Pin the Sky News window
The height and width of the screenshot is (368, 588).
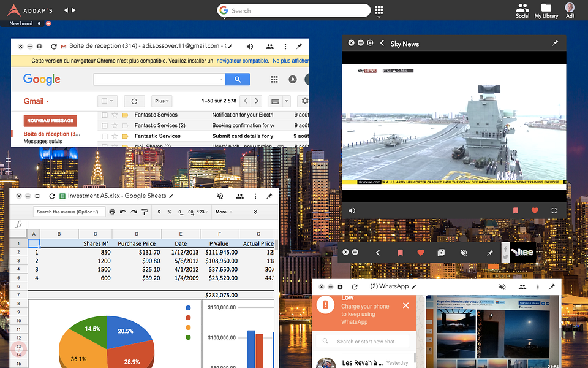pyautogui.click(x=555, y=43)
